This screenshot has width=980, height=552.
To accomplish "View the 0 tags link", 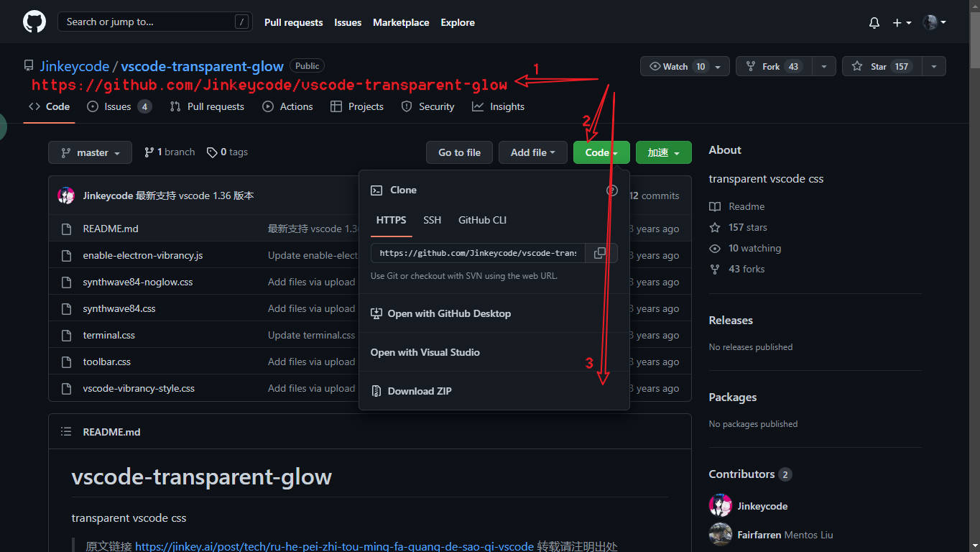I will [x=227, y=152].
